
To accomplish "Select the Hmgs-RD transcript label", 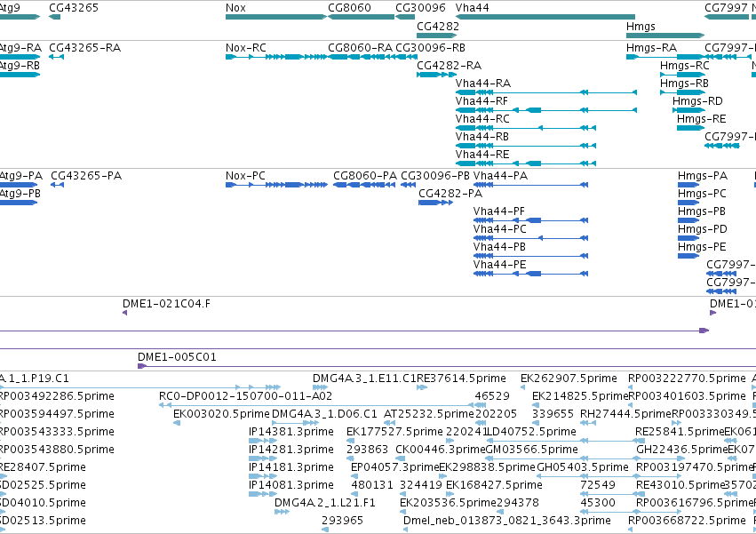I will coord(697,101).
